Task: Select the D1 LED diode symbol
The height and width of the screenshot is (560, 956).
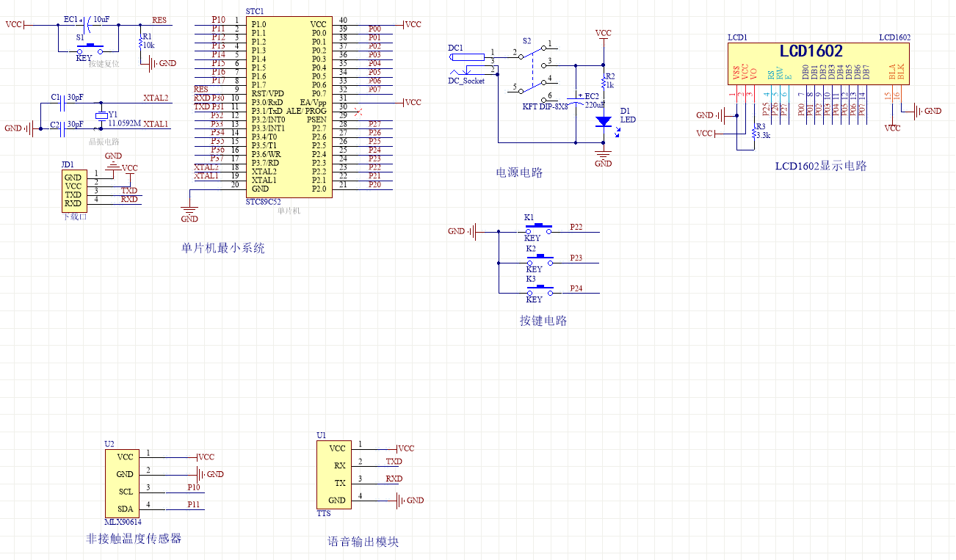Action: [x=603, y=121]
